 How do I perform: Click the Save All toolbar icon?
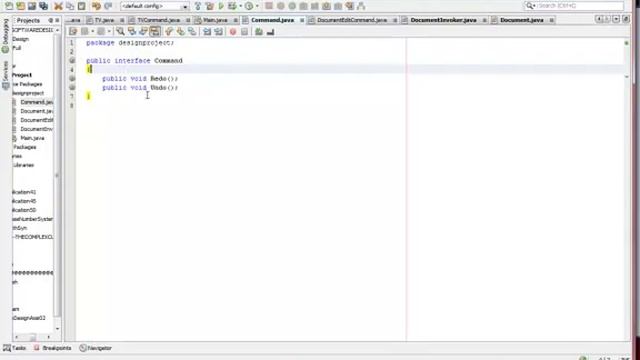click(x=43, y=6)
